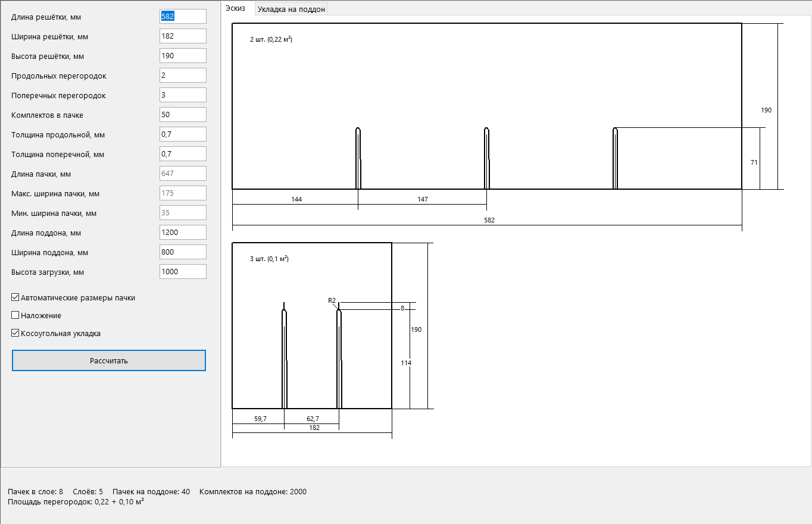The height and width of the screenshot is (524, 812).
Task: Focus the Длина решётки input field
Action: point(183,17)
